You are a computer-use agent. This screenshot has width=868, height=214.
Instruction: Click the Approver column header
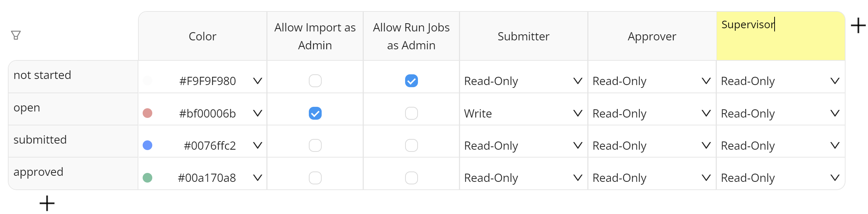652,36
